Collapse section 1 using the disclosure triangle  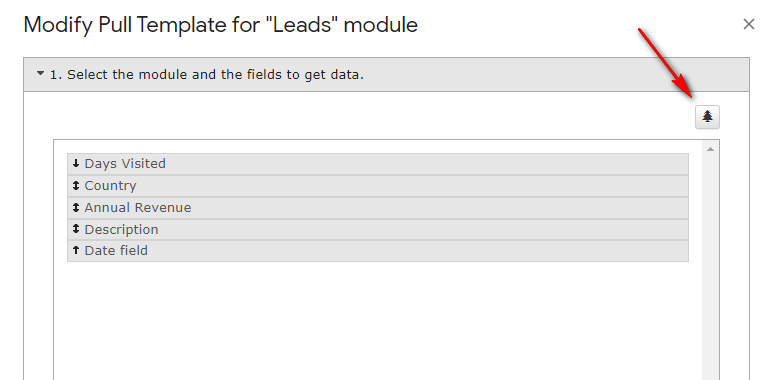click(41, 74)
